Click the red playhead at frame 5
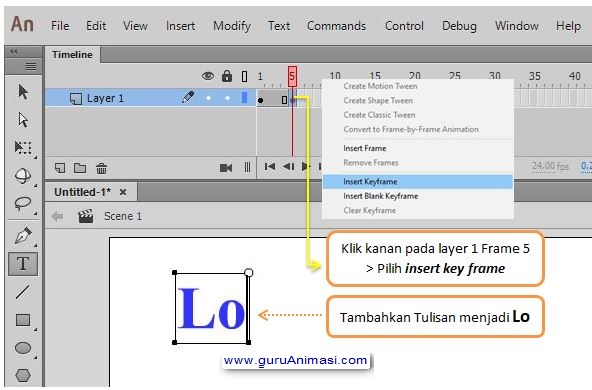Viewport: 592px width, 390px height. coord(292,77)
